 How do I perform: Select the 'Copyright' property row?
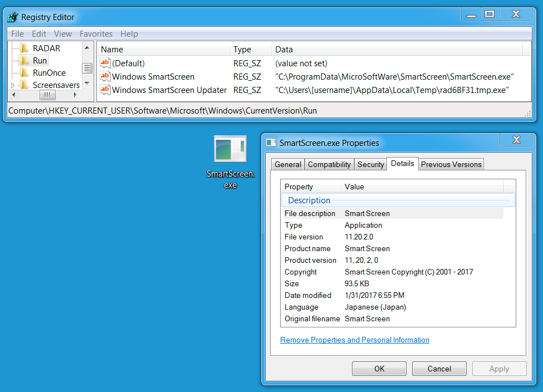pos(392,272)
